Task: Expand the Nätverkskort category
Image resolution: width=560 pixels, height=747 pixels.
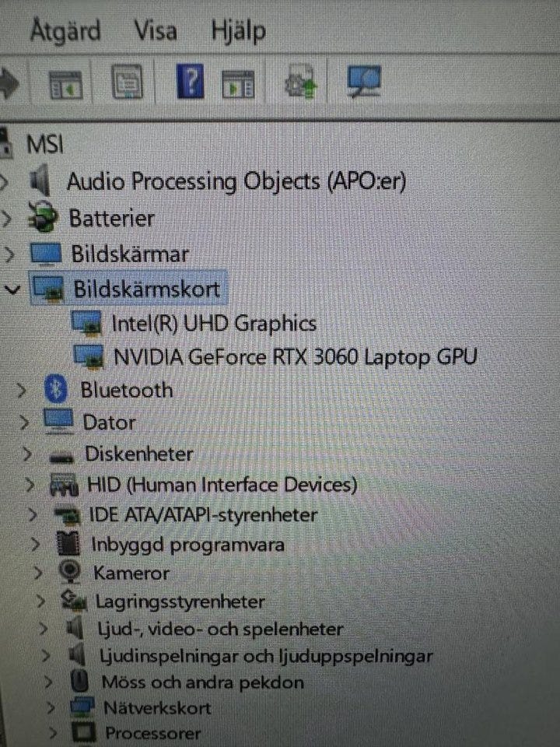Action: point(51,707)
